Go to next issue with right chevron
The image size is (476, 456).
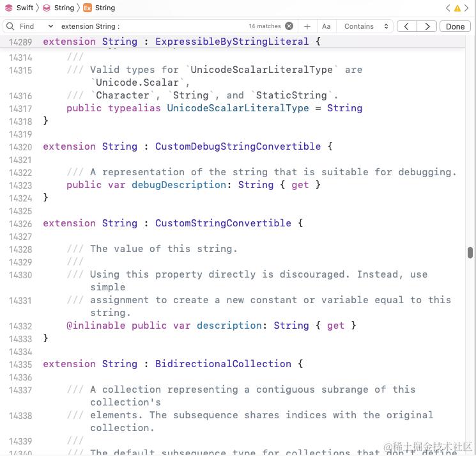point(466,8)
